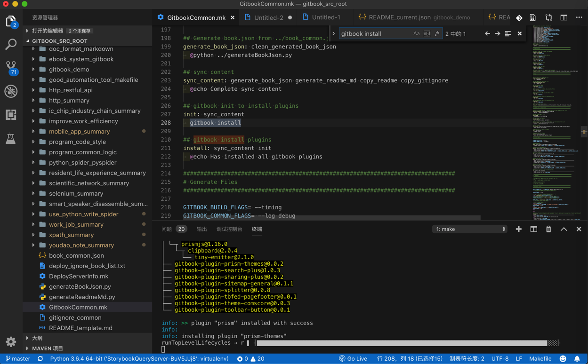Open the Source Control view
This screenshot has width=588, height=364.
click(x=11, y=67)
